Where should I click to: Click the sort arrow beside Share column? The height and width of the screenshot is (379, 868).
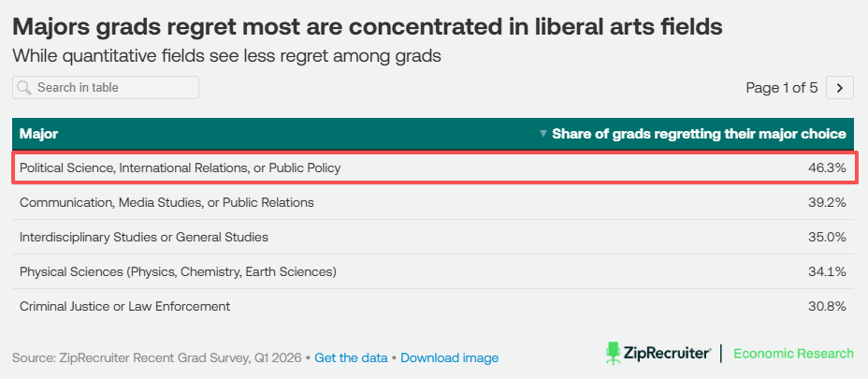point(543,134)
